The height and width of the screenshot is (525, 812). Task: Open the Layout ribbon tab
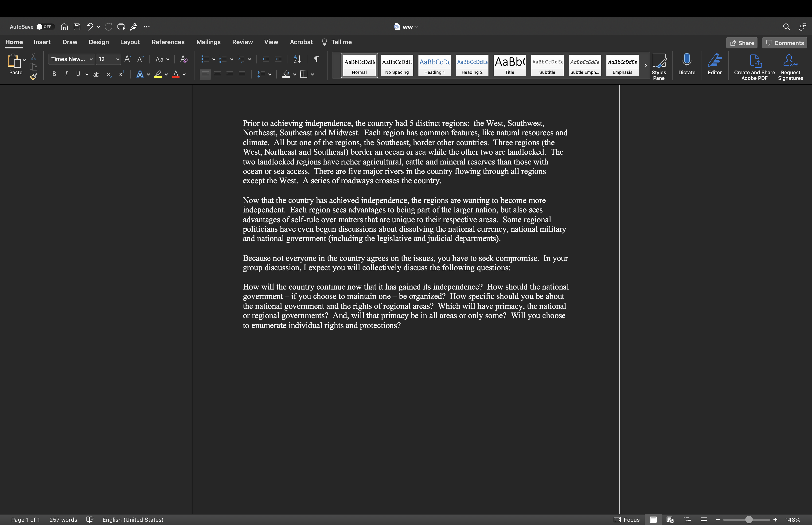pos(130,42)
